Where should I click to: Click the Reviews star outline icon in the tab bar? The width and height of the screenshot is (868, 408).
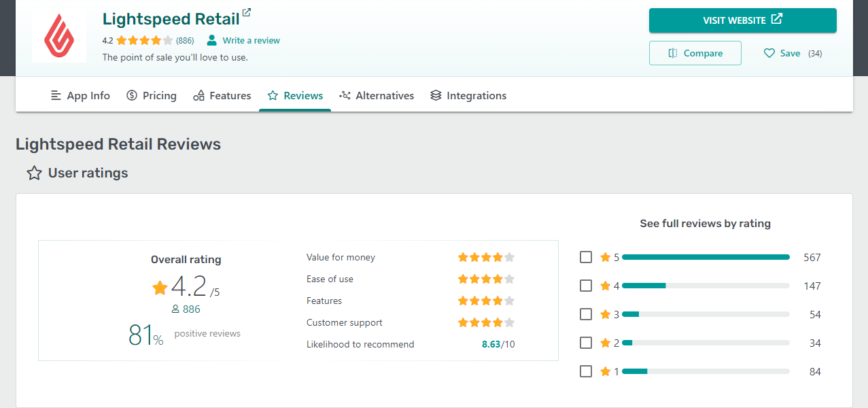pos(273,95)
